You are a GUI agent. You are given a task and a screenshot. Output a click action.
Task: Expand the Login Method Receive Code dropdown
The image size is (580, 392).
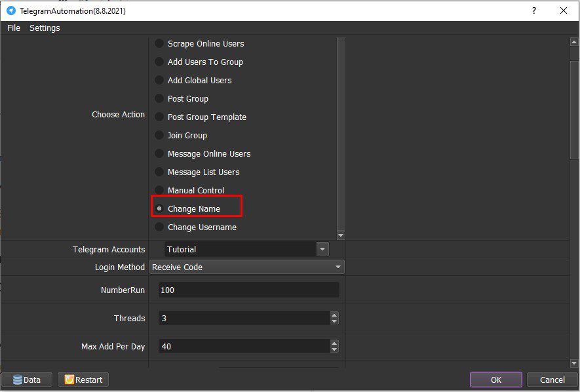[x=246, y=267]
